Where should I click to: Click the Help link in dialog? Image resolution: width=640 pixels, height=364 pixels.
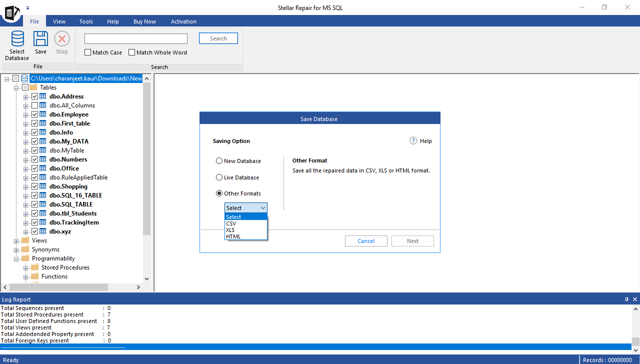pos(425,141)
